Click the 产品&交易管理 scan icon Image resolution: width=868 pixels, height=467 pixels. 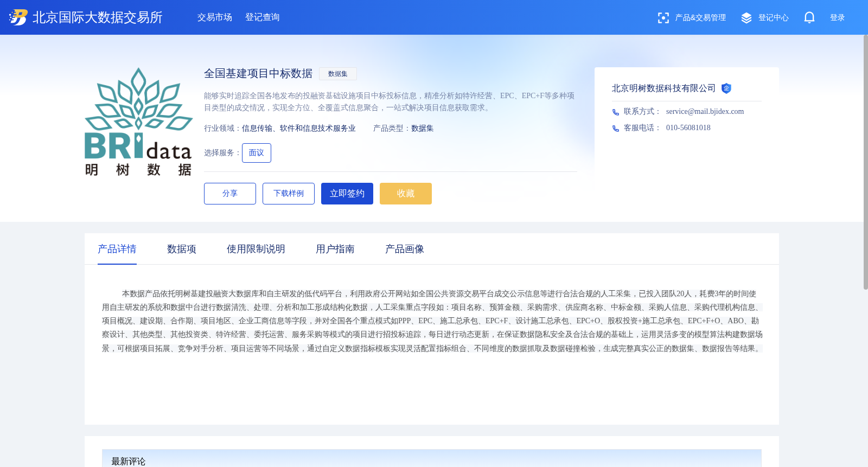click(663, 18)
